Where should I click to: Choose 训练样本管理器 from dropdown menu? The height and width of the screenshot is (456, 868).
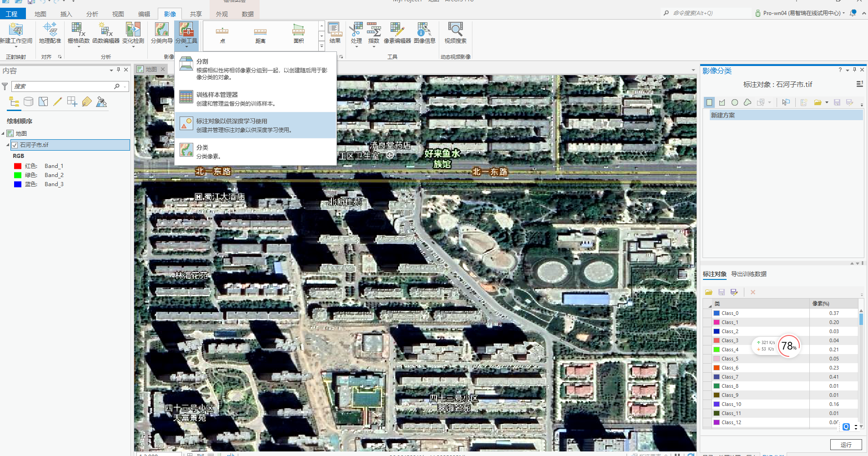[x=256, y=99]
